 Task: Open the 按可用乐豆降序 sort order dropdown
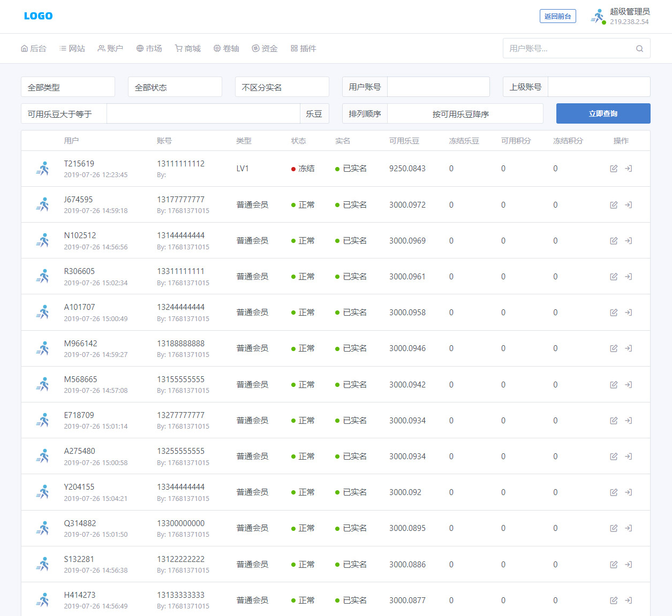pos(465,113)
